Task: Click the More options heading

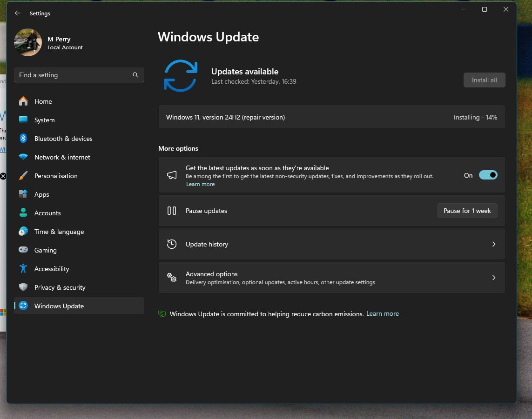Action: point(178,148)
